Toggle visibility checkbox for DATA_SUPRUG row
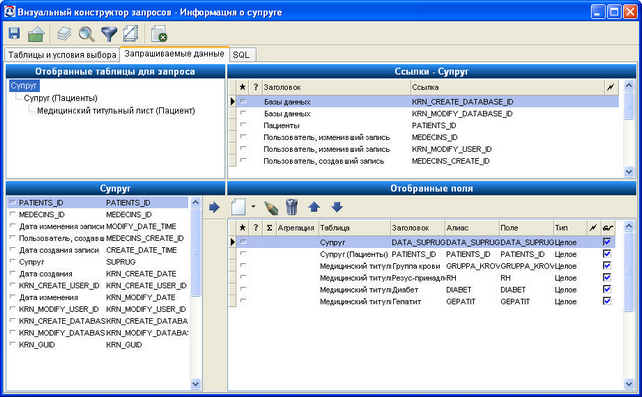642x397 pixels. pos(607,242)
